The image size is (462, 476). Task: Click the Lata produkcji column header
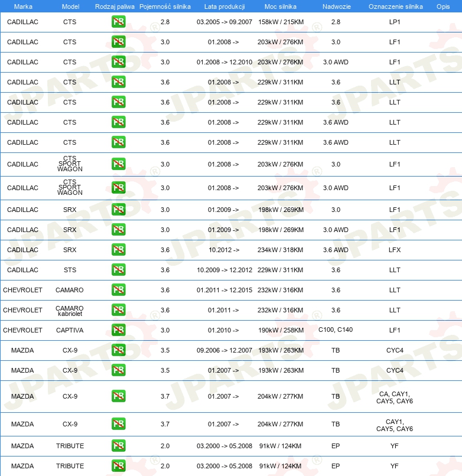pos(225,6)
